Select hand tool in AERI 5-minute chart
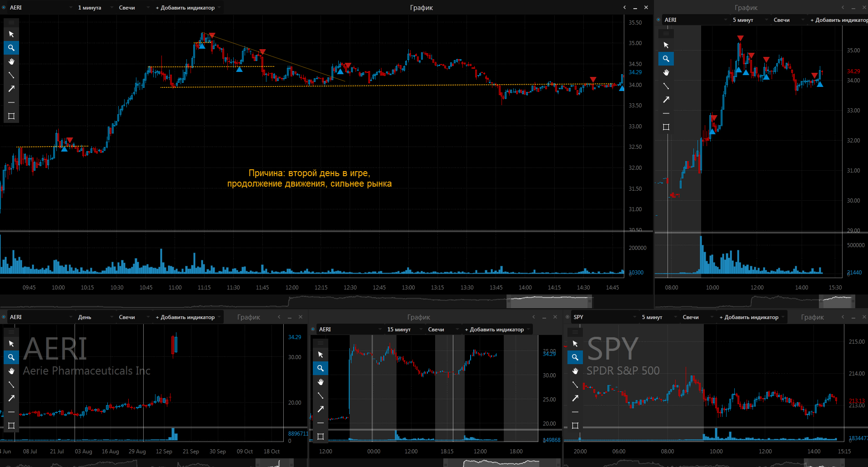 [x=666, y=72]
